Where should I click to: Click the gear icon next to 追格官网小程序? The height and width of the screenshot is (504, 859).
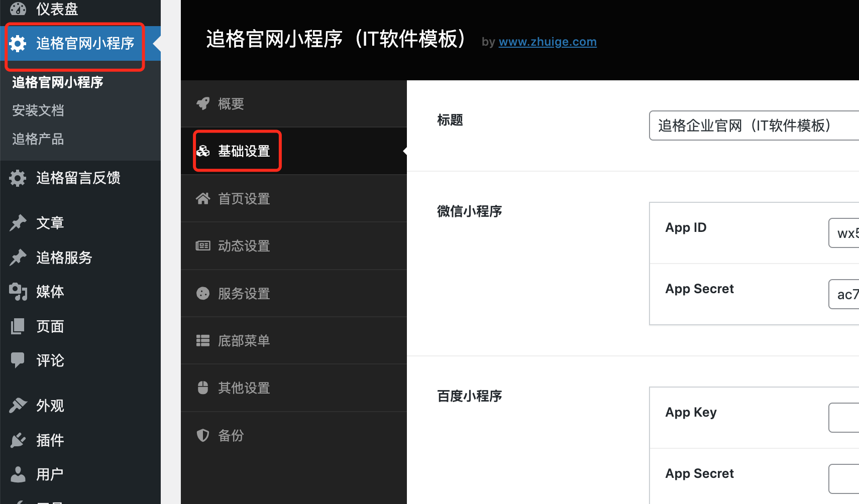[x=18, y=44]
